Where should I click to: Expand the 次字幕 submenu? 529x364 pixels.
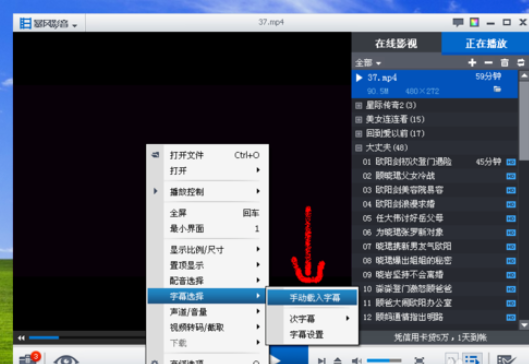point(313,319)
